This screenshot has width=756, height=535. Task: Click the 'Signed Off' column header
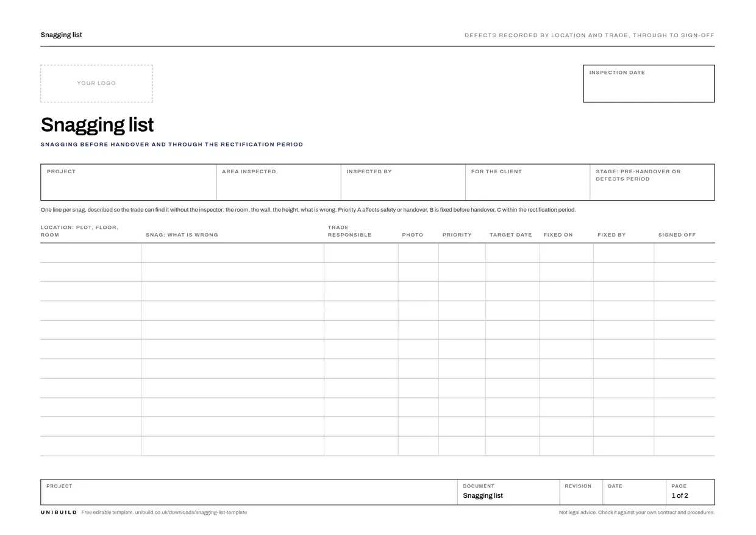click(x=677, y=235)
